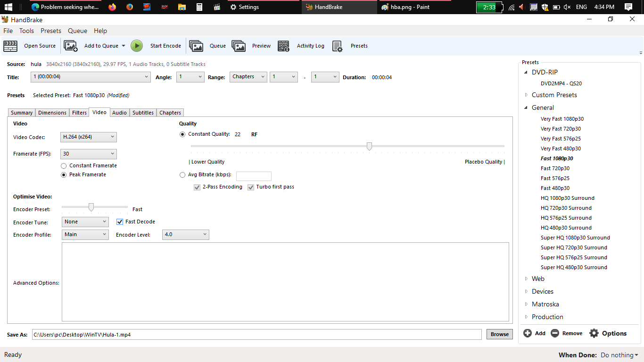Image resolution: width=644 pixels, height=362 pixels.
Task: Click the Add preset plus icon
Action: click(528, 333)
